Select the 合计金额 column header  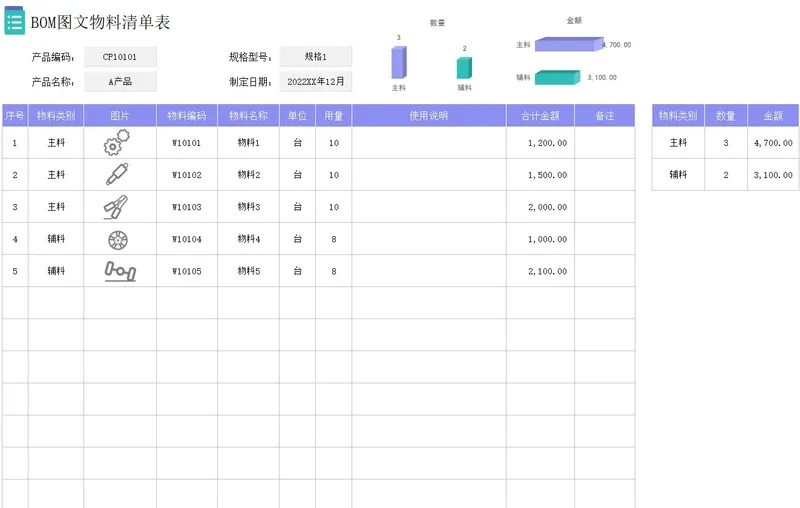540,115
